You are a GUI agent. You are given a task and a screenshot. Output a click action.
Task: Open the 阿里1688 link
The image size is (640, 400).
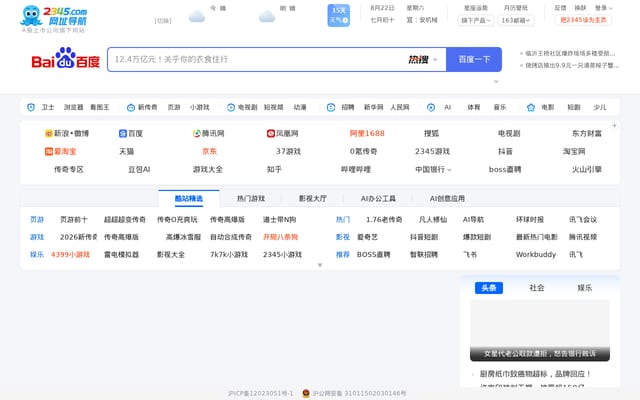(367, 133)
